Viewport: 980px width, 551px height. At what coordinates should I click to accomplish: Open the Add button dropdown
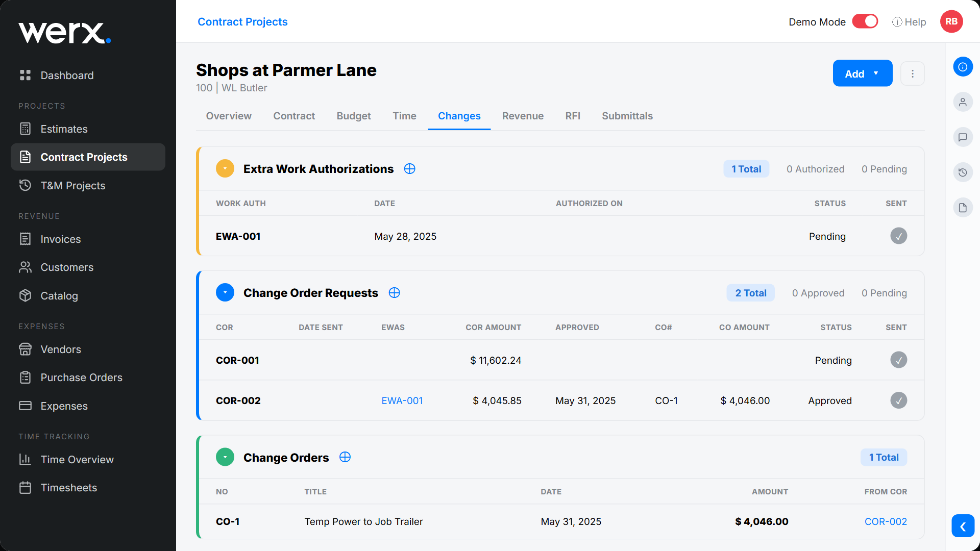pyautogui.click(x=863, y=73)
